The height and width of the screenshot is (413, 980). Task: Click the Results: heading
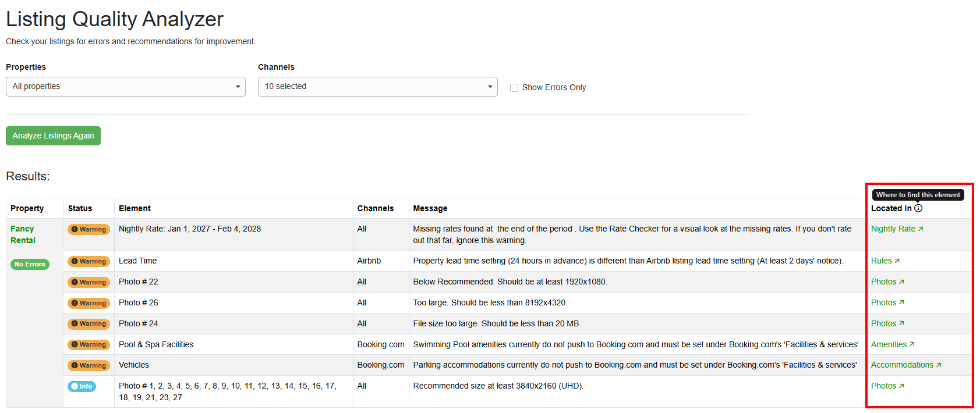tap(28, 176)
